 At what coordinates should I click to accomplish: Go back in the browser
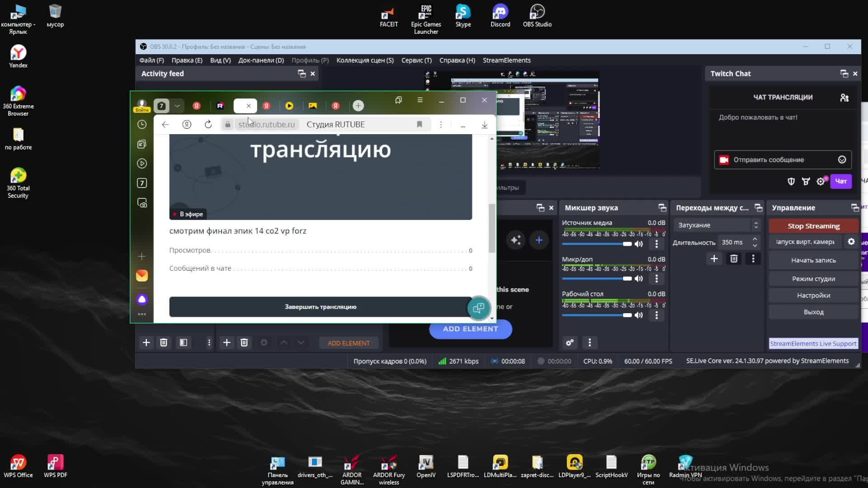tap(165, 124)
